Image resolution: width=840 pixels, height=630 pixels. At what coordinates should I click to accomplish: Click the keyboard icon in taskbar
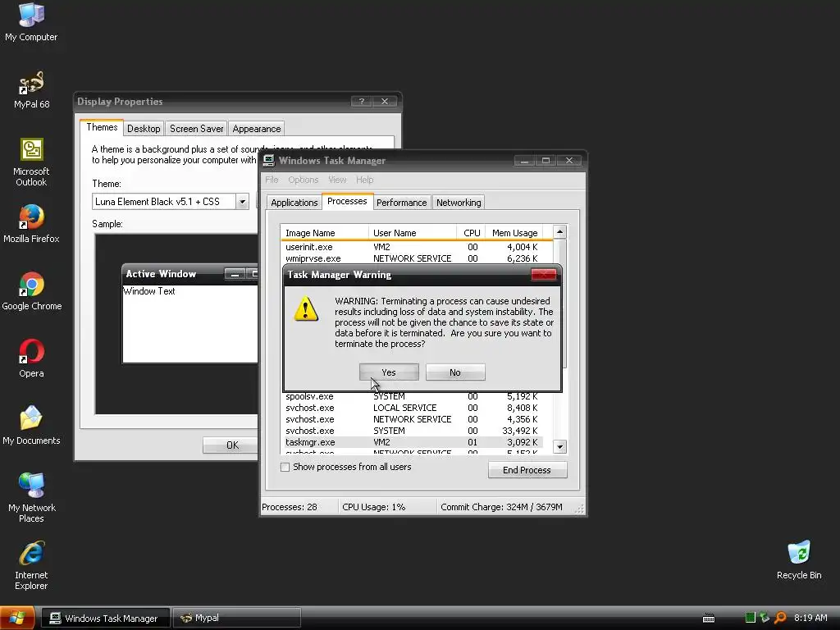click(x=708, y=619)
